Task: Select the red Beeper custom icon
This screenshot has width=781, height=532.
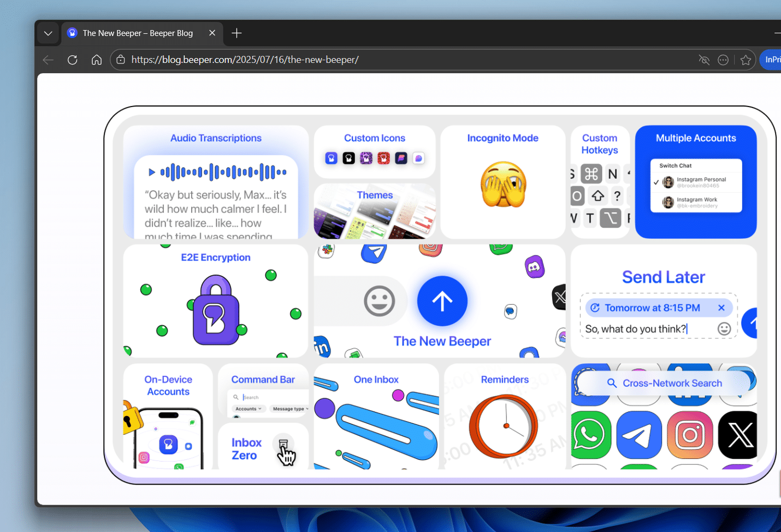Action: (x=383, y=158)
